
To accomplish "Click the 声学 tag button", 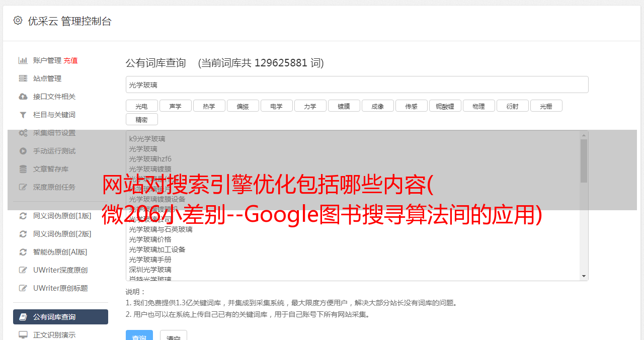I will pyautogui.click(x=175, y=106).
